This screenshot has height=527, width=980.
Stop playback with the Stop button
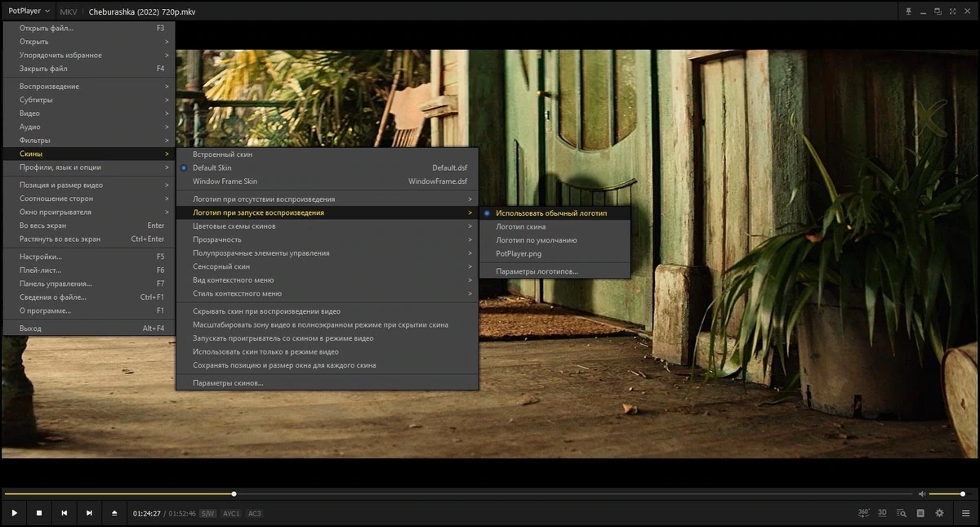point(39,513)
